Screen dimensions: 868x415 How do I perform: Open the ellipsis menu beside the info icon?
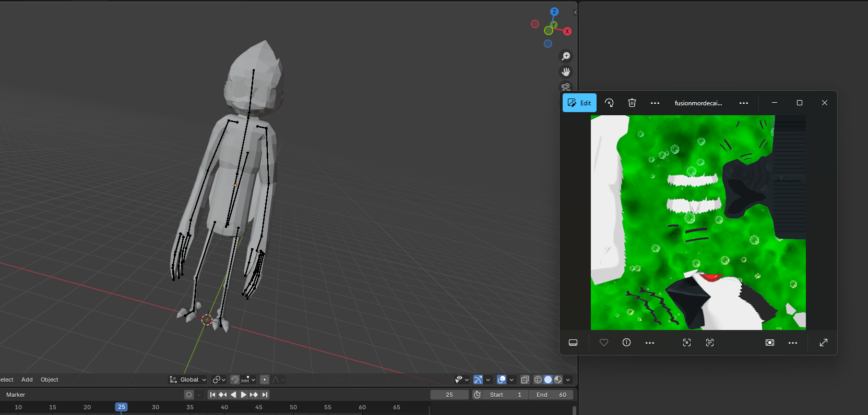(650, 343)
